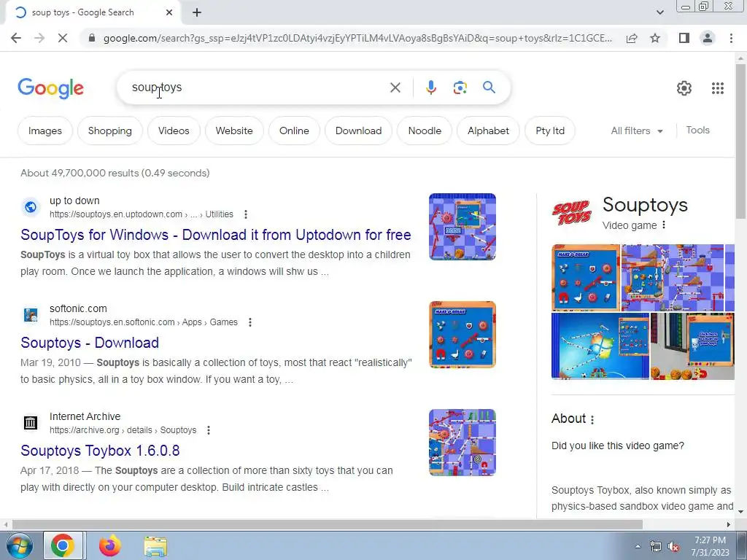Open a new browser tab
This screenshot has height=560, width=747.
197,13
